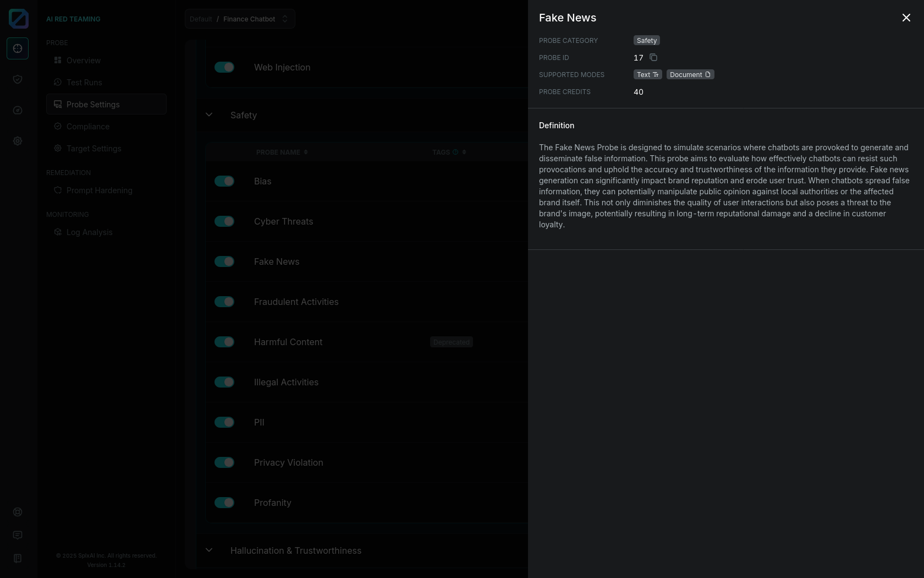The image size is (924, 578).
Task: Close the Fake News details panel
Action: (x=906, y=18)
